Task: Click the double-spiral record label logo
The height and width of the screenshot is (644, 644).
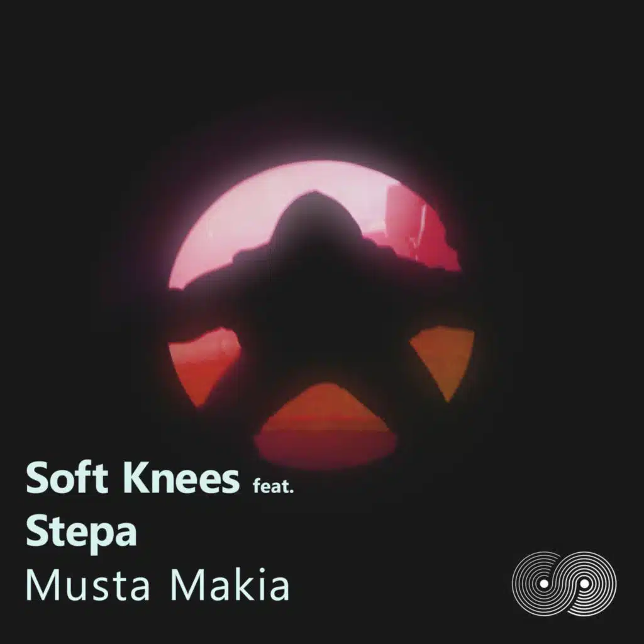Action: click(x=564, y=582)
